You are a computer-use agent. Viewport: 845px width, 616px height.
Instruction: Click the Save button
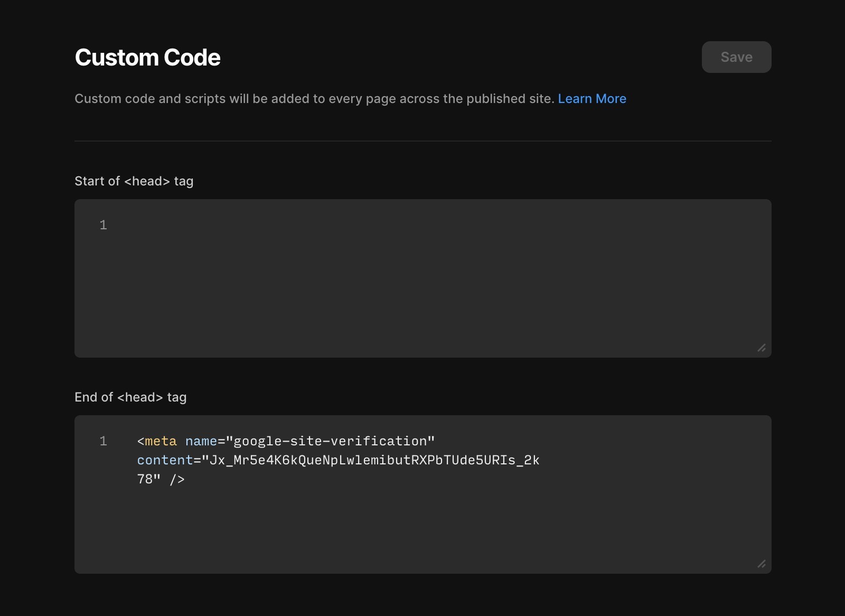click(x=736, y=57)
